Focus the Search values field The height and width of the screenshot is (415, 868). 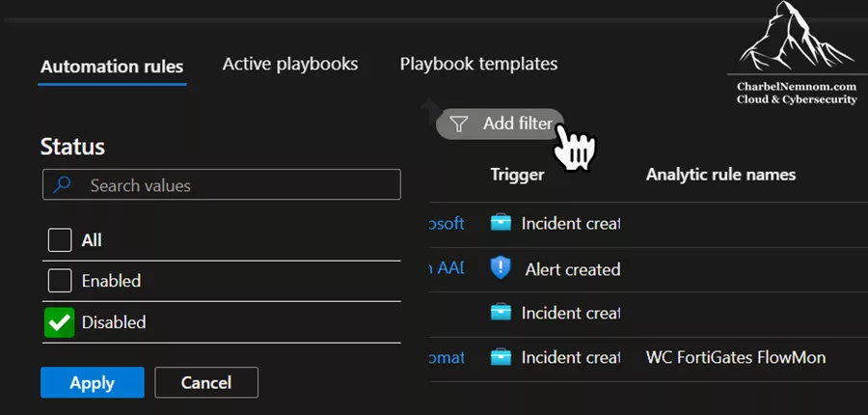(x=222, y=184)
